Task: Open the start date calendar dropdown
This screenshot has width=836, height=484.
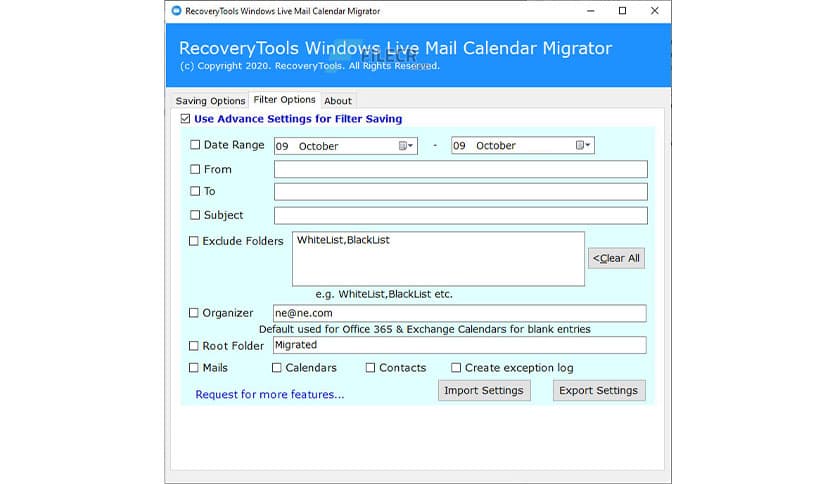Action: pyautogui.click(x=406, y=146)
